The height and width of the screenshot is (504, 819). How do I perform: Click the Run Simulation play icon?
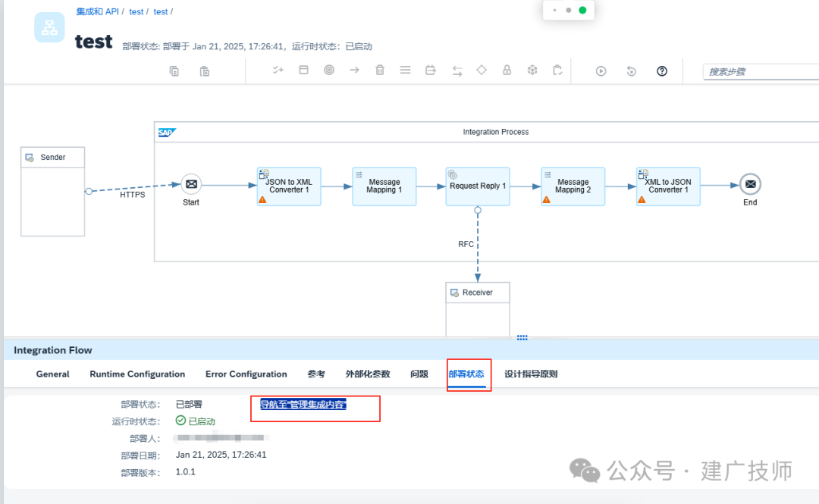point(601,71)
